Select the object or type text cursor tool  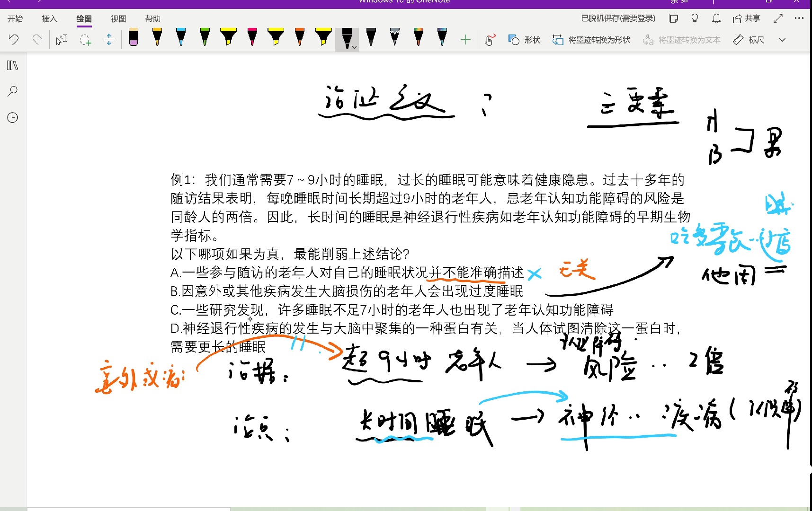tap(62, 40)
